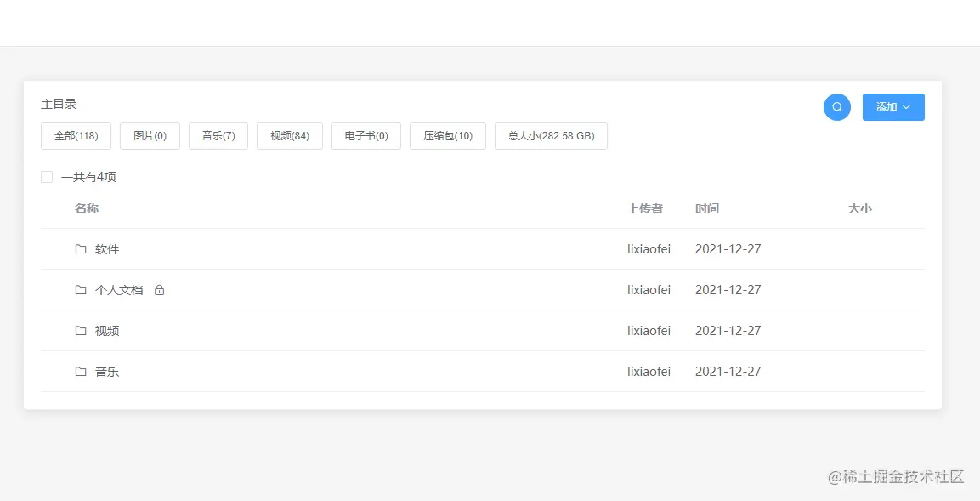
Task: Toggle the select-all checkbox beside 一共有4项
Action: point(47,176)
